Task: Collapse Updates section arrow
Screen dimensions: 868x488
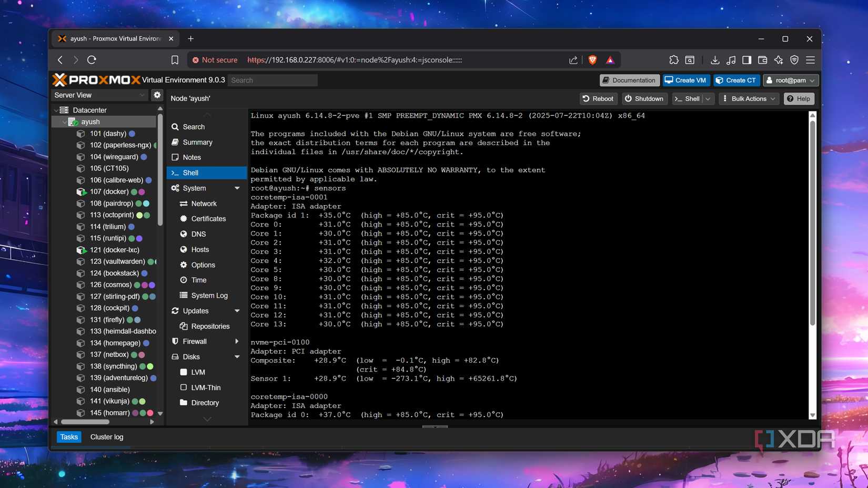Action: (237, 311)
